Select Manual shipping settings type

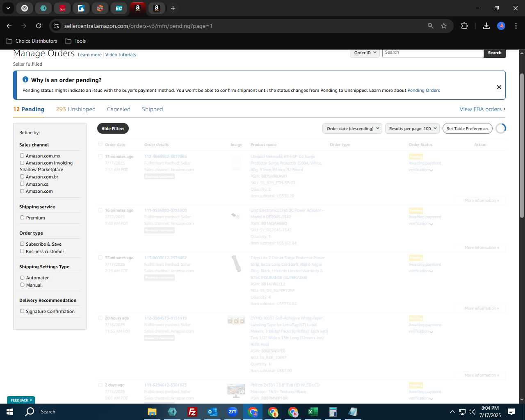point(22,285)
